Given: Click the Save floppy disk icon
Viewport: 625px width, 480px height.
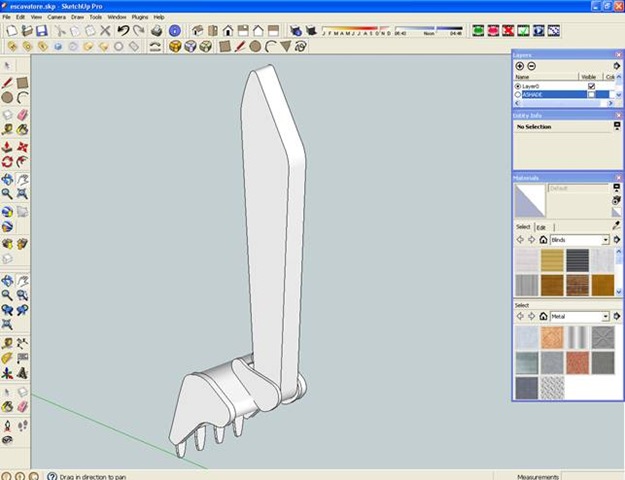Looking at the screenshot, I should pos(41,31).
